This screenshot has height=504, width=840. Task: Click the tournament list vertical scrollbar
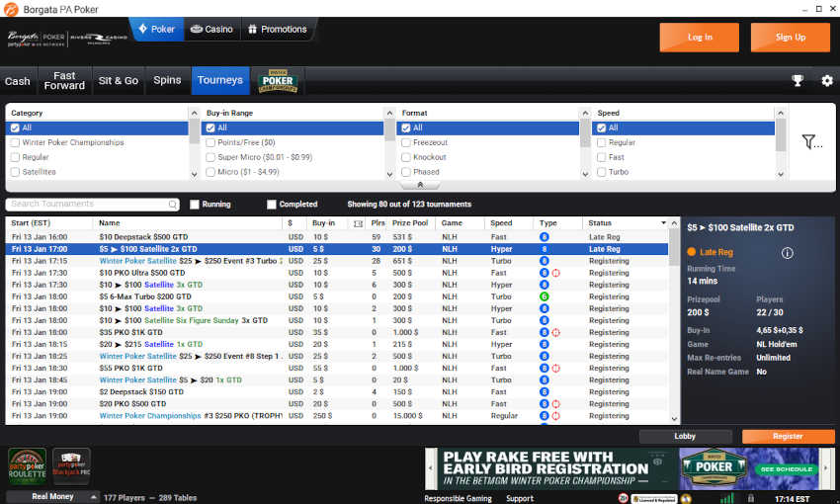pyautogui.click(x=674, y=247)
